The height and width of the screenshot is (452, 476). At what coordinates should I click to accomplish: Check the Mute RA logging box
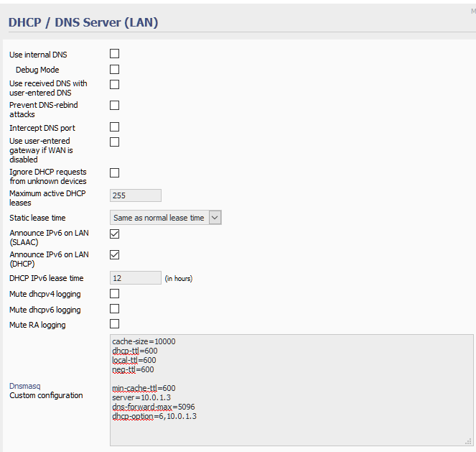(114, 324)
